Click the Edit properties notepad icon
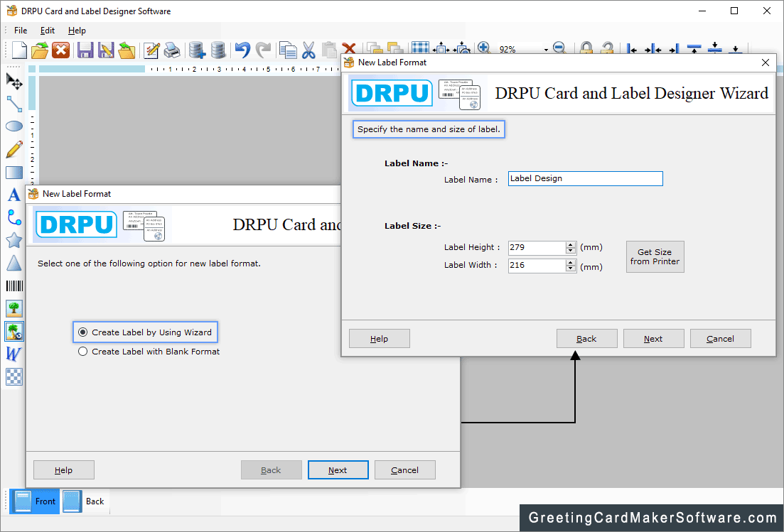The height and width of the screenshot is (532, 784). [151, 50]
